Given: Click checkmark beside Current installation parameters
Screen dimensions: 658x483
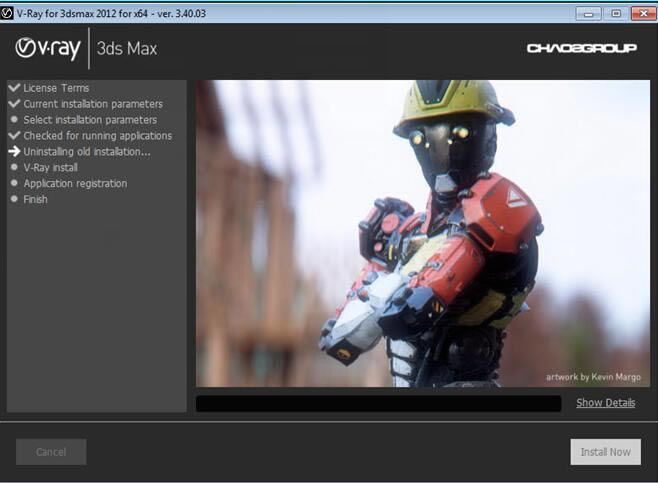Looking at the screenshot, I should pyautogui.click(x=14, y=104).
